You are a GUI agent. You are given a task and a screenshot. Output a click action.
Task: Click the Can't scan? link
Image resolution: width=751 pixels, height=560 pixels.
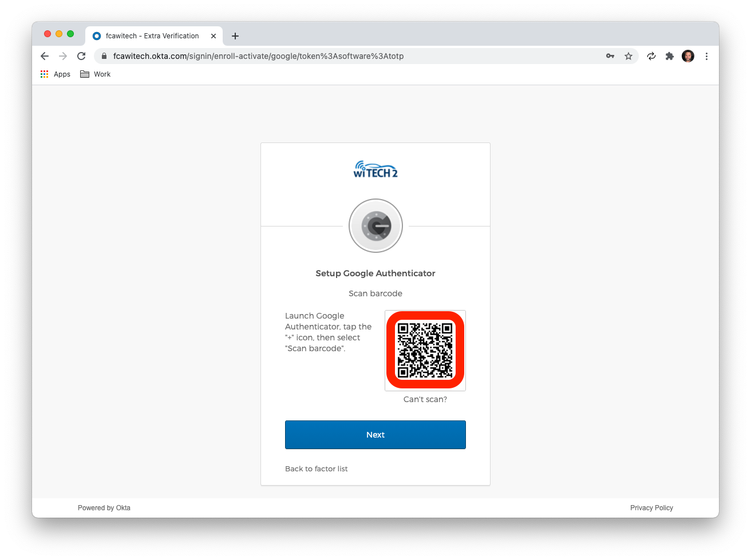[425, 399]
